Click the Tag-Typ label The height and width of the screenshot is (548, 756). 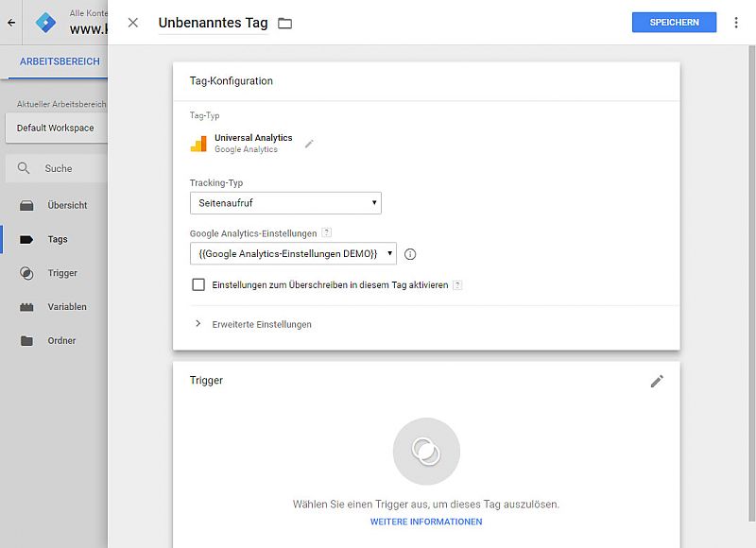(204, 115)
